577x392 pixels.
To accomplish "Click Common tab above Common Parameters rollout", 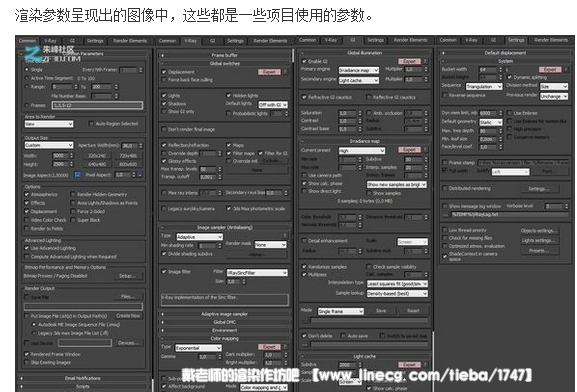I will pyautogui.click(x=27, y=40).
